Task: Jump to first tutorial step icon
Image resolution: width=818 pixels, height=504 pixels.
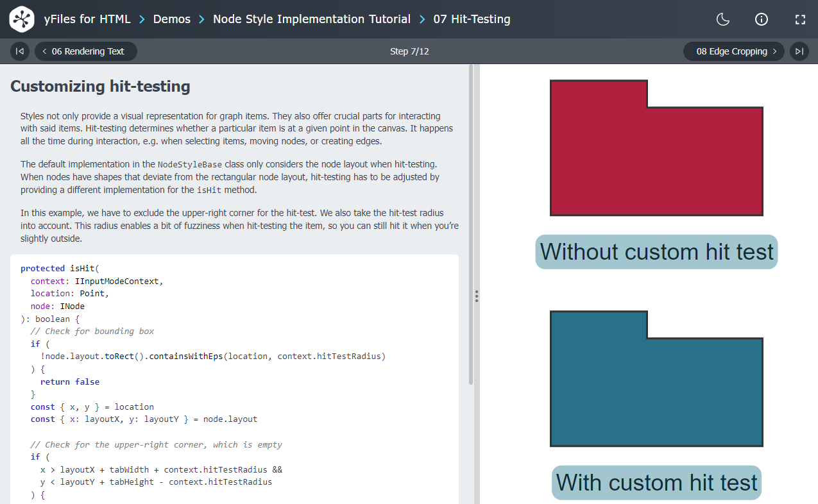Action: click(x=20, y=51)
